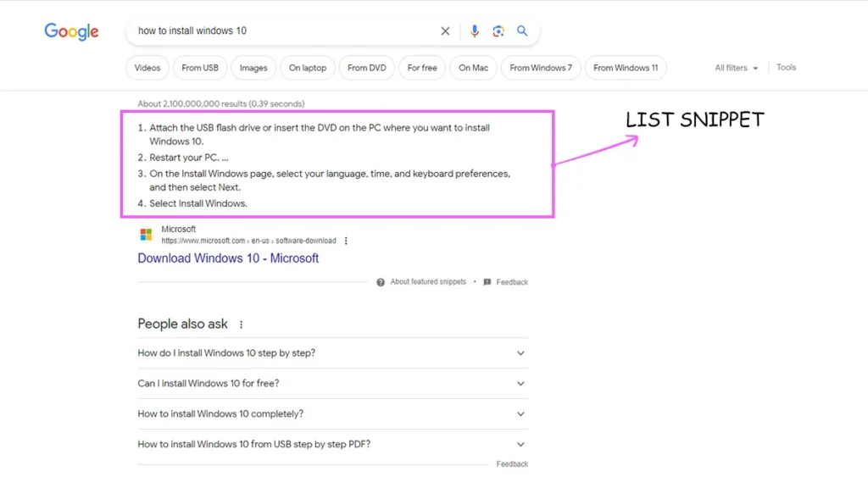Viewport: 868px width, 488px height.
Task: Select the From Windows 11 filter chip
Action: pyautogui.click(x=626, y=68)
